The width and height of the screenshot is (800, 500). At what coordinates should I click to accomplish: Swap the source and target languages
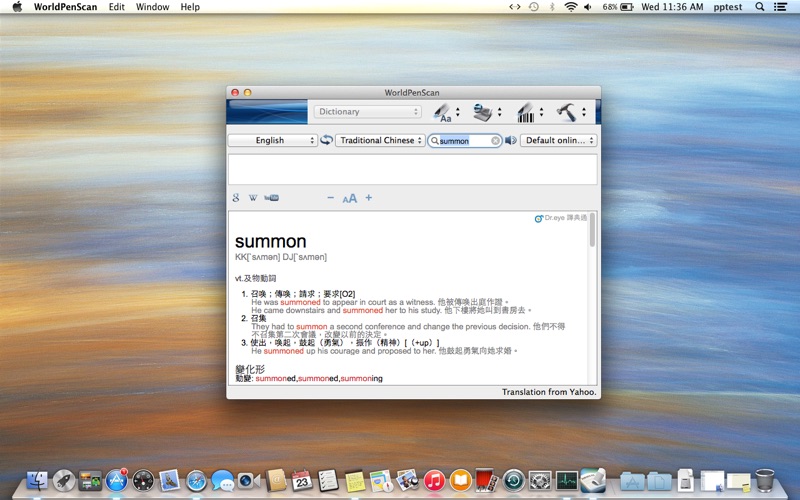tap(327, 140)
